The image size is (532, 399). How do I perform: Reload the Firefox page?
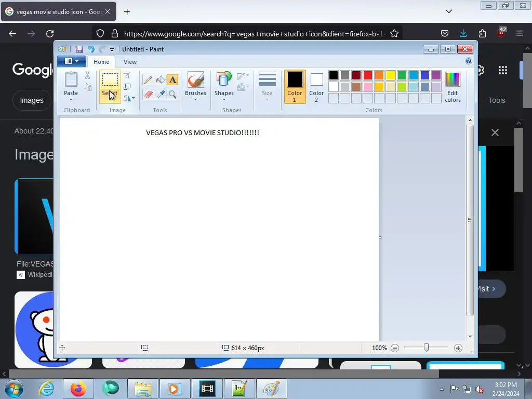coord(50,34)
